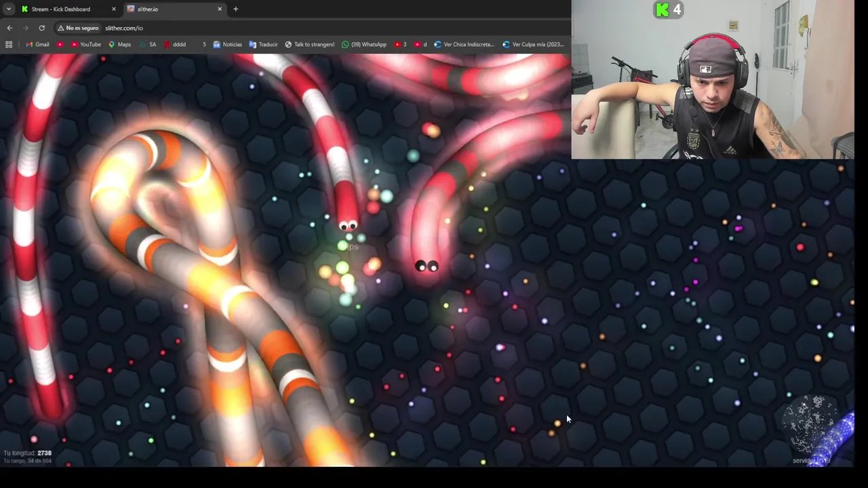This screenshot has height=488, width=868.
Task: Open the YouTube bookmark labeled d
Action: point(420,44)
